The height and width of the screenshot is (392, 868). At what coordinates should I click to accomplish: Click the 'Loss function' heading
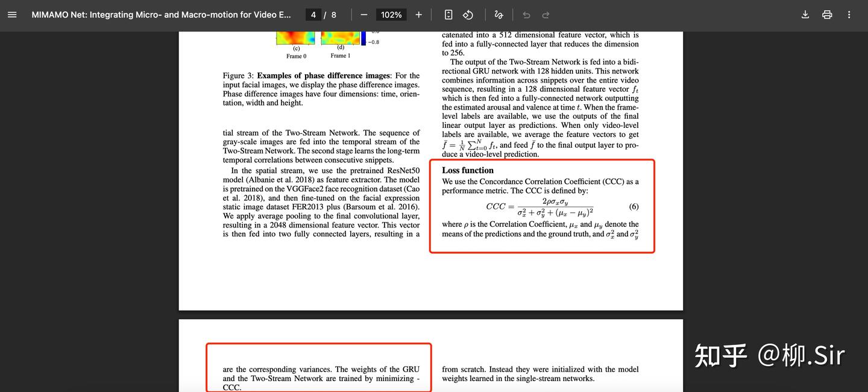pyautogui.click(x=468, y=170)
